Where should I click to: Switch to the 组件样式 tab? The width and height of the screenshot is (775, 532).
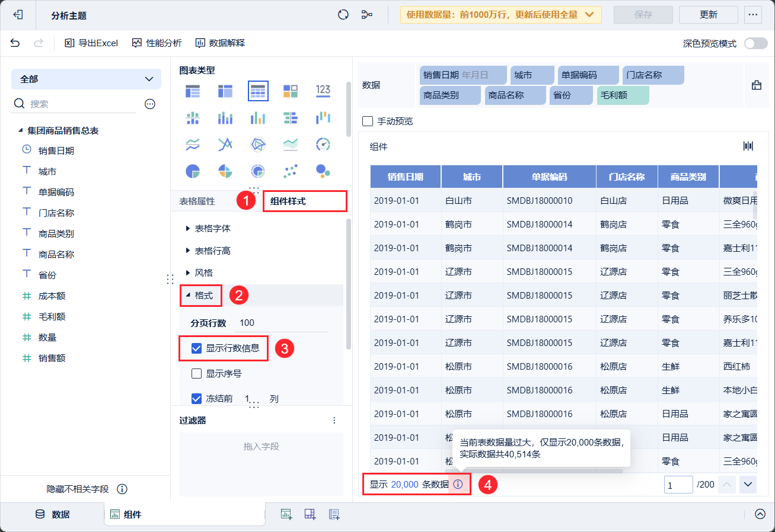pos(288,201)
